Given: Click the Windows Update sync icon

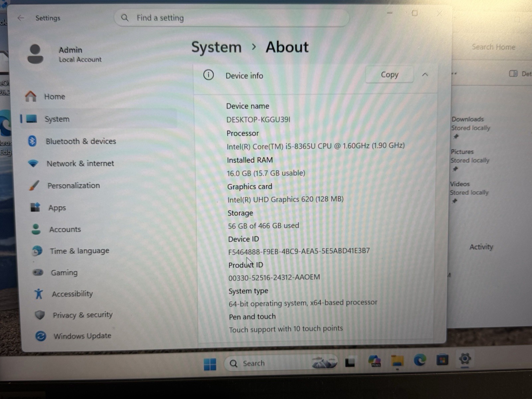Looking at the screenshot, I should pyautogui.click(x=41, y=336).
